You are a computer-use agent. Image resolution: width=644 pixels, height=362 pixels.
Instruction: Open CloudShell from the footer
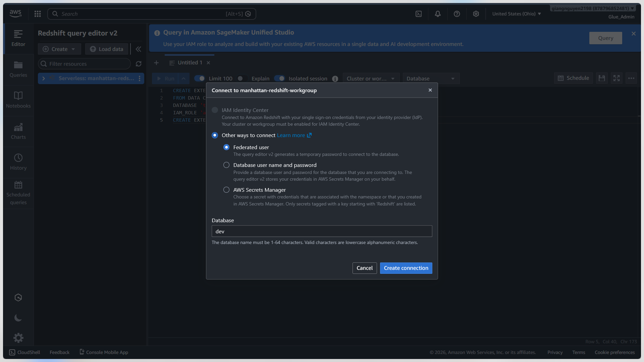pos(24,352)
